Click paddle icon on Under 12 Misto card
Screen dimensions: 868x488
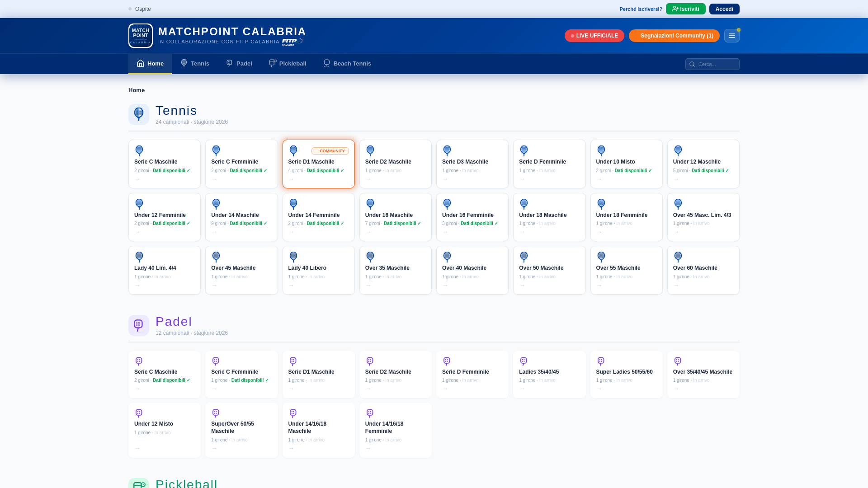click(139, 413)
